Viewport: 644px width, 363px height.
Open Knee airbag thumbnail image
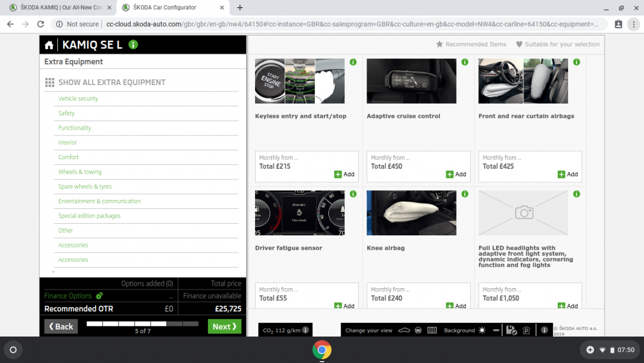pos(412,213)
